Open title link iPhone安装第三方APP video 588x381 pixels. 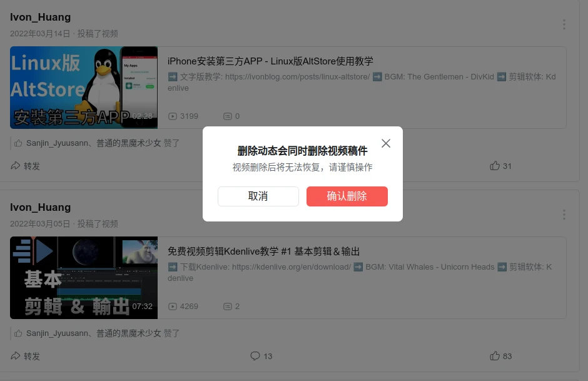click(x=270, y=61)
